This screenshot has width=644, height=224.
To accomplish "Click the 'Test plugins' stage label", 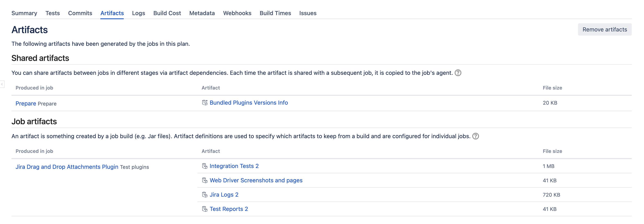I will point(134,167).
